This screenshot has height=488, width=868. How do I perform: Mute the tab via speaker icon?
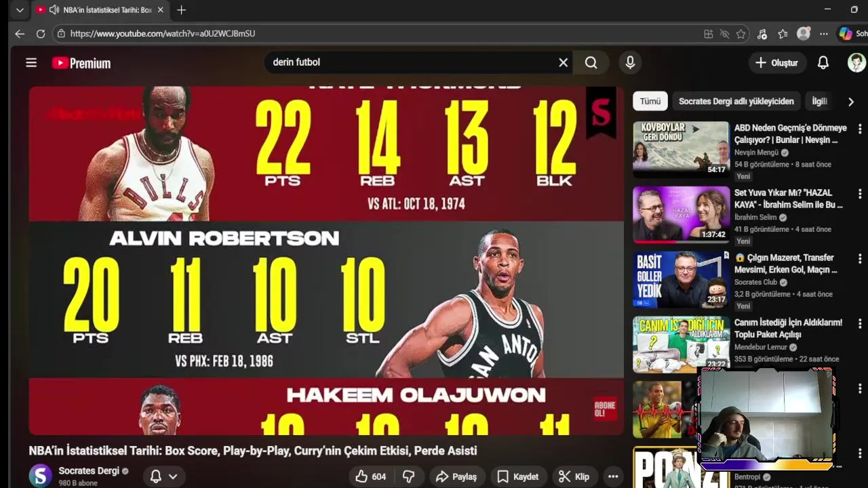[x=54, y=10]
